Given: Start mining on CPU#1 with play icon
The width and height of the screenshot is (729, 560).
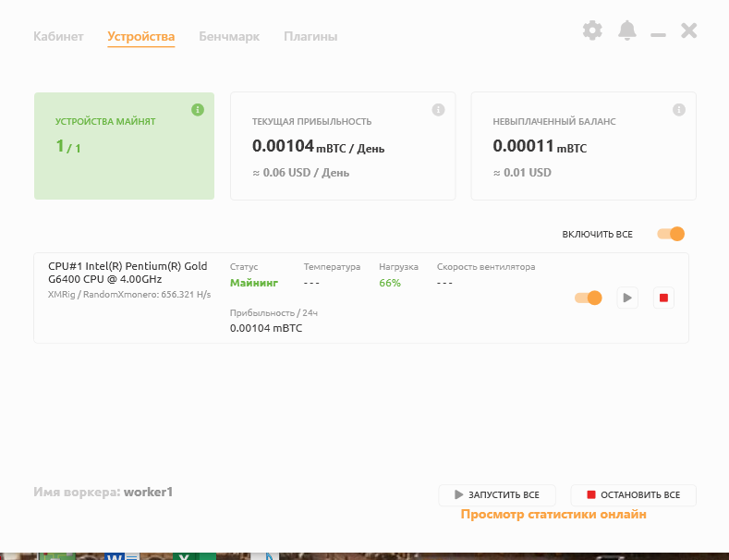Looking at the screenshot, I should 627,298.
